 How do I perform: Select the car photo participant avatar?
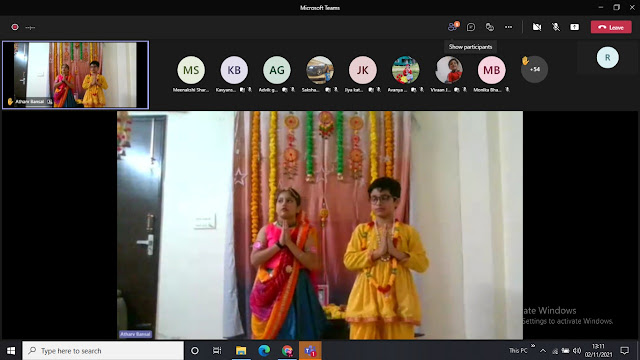coord(320,70)
